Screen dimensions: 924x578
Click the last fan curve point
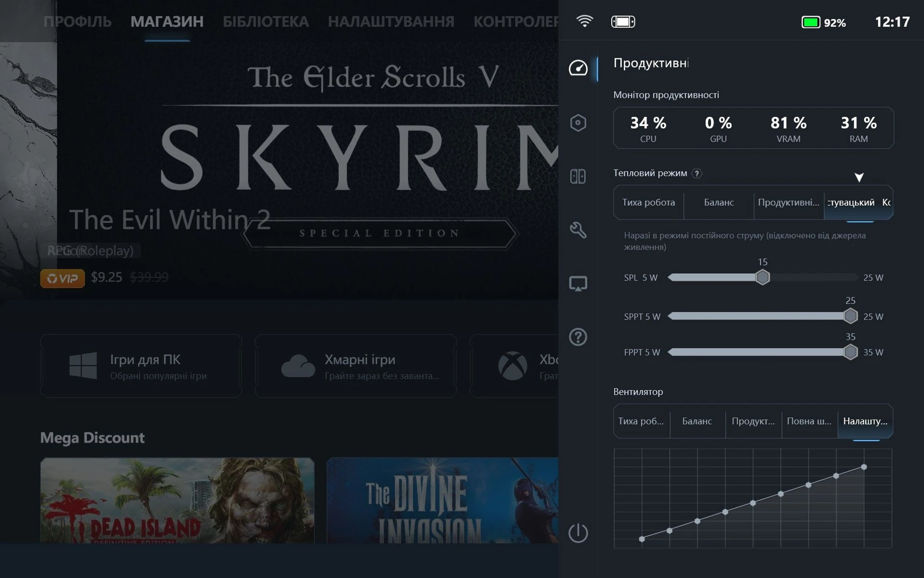tap(864, 467)
